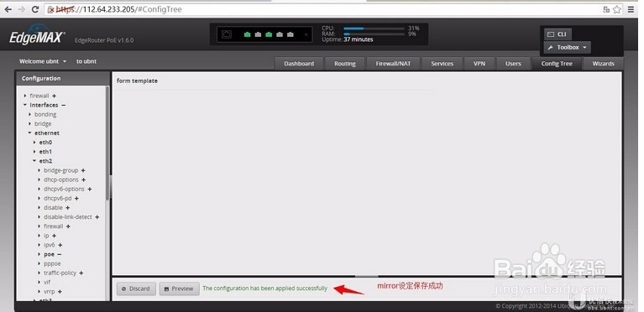The image size is (644, 312).
Task: Expand the traffic-policy node
Action: [x=39, y=273]
